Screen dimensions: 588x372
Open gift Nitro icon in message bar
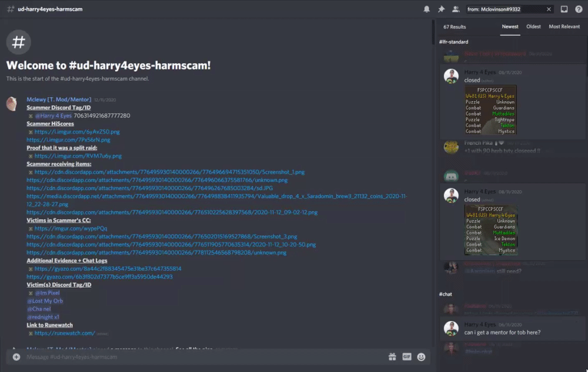[x=392, y=357]
